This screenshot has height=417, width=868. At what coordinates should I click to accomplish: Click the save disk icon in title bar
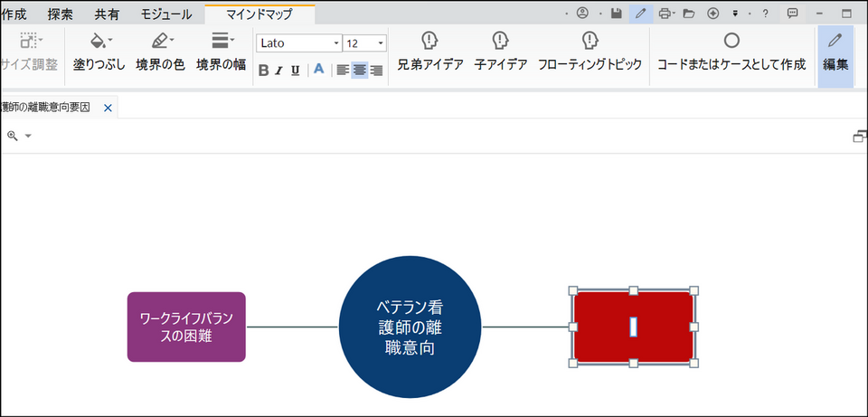click(617, 14)
